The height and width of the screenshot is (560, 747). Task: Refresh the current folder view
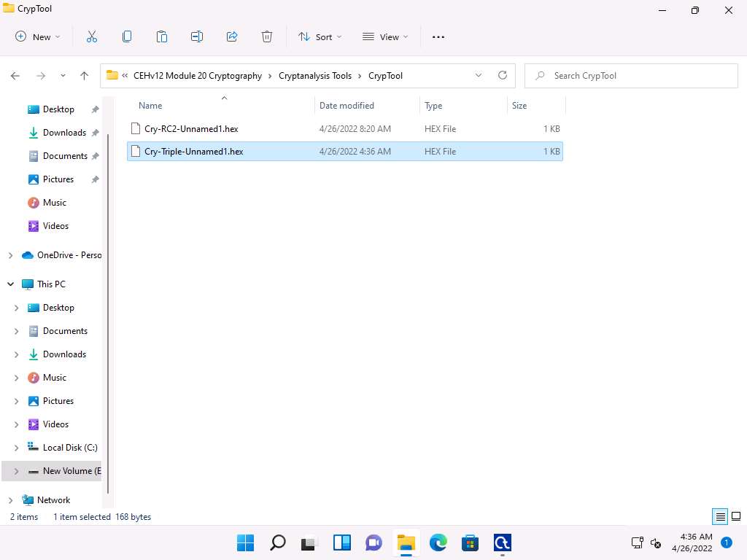[502, 75]
